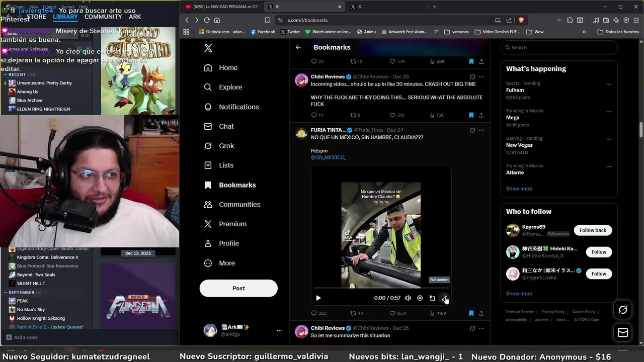The width and height of the screenshot is (644, 362).
Task: Click video Full screen button
Action: point(444,298)
